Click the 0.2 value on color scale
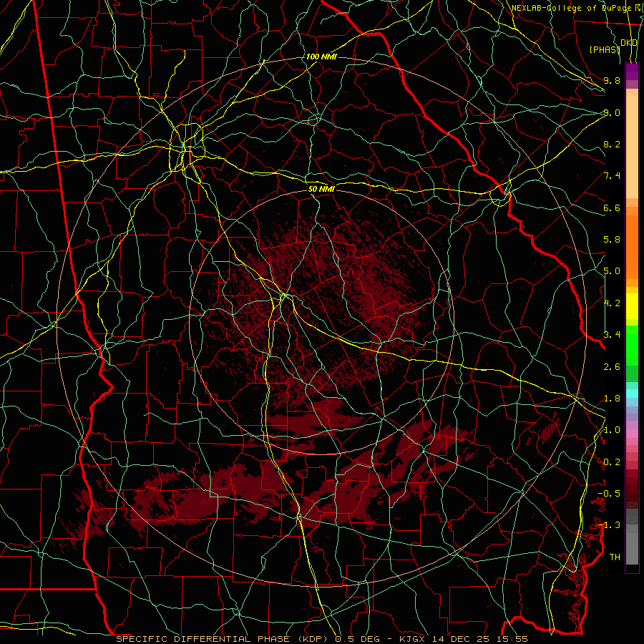 coord(612,462)
